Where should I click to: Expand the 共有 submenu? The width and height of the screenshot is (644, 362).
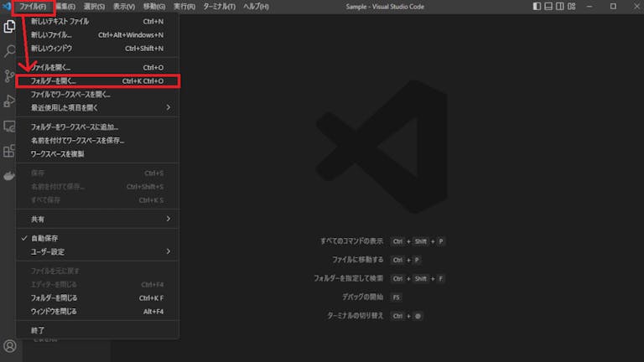point(97,219)
